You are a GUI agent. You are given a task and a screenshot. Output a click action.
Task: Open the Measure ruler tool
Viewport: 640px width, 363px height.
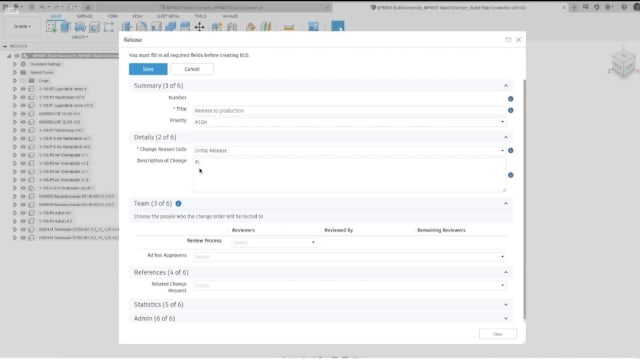(x=289, y=27)
